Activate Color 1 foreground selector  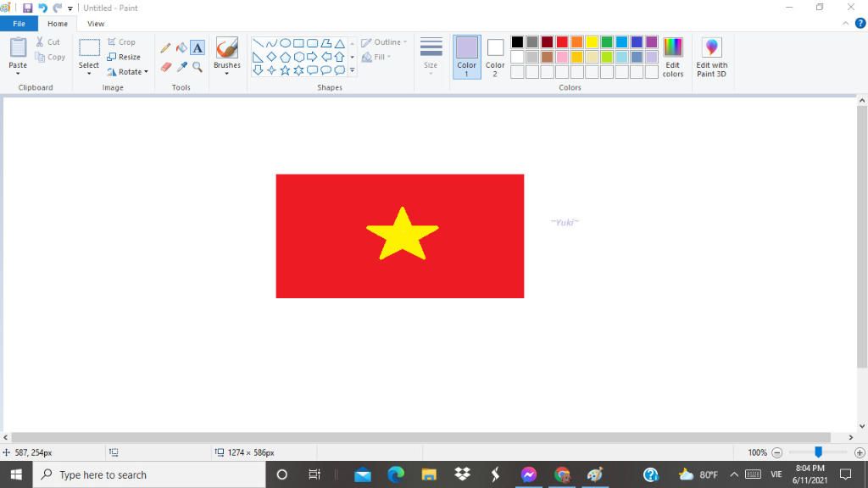(x=467, y=57)
